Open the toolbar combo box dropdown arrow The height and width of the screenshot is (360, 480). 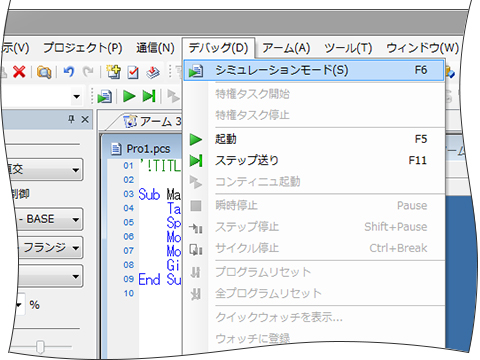click(77, 97)
